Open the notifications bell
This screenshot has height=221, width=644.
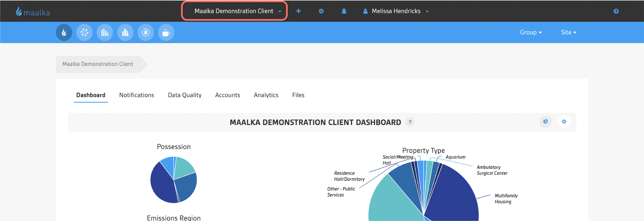(344, 11)
